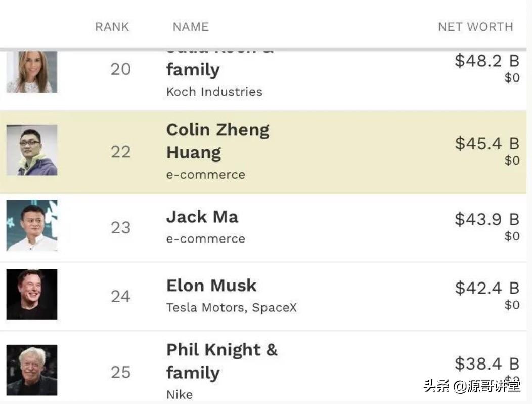Image resolution: width=532 pixels, height=404 pixels.
Task: Click the $45.4 B net worth value
Action: [x=487, y=143]
